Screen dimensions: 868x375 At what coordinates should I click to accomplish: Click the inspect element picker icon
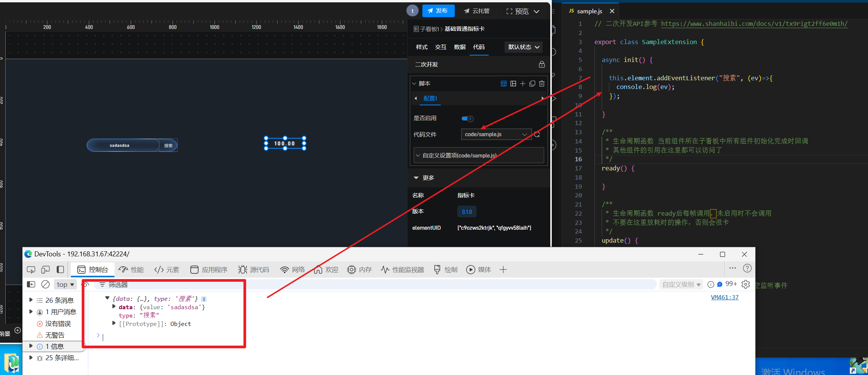click(31, 270)
